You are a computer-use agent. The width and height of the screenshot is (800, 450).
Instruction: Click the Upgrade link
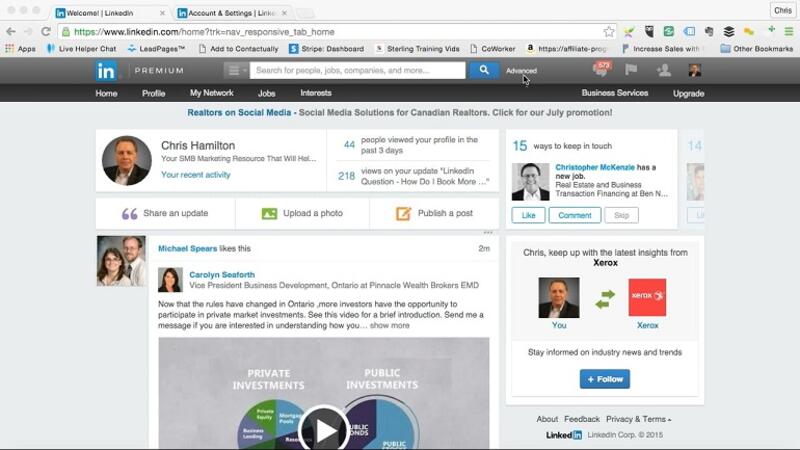pyautogui.click(x=688, y=93)
